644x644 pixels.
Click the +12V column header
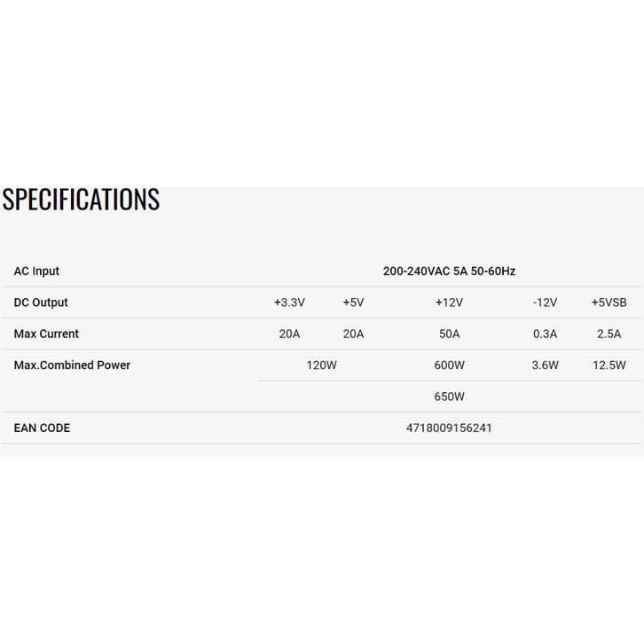pos(449,302)
